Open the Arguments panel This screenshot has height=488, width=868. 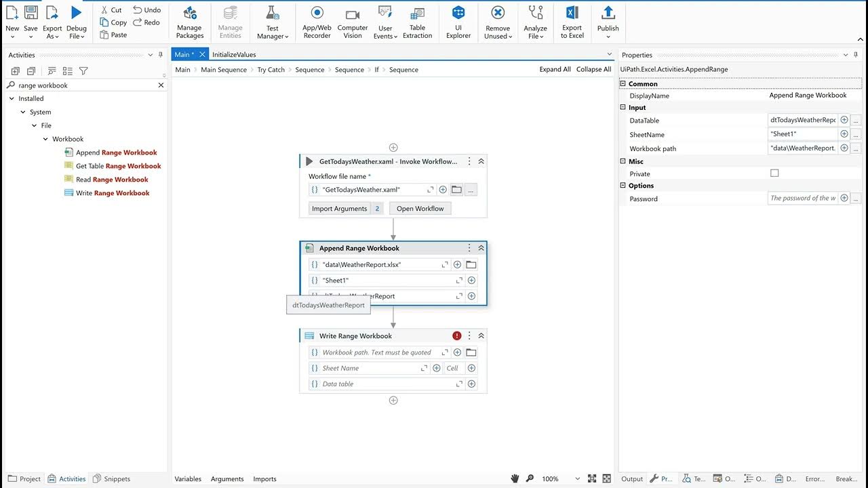(227, 479)
